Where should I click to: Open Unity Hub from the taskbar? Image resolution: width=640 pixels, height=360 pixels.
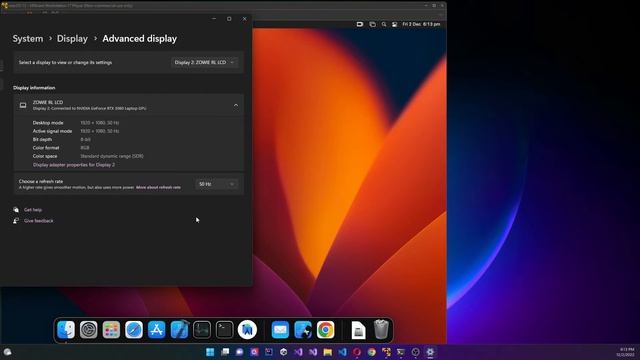tap(284, 352)
